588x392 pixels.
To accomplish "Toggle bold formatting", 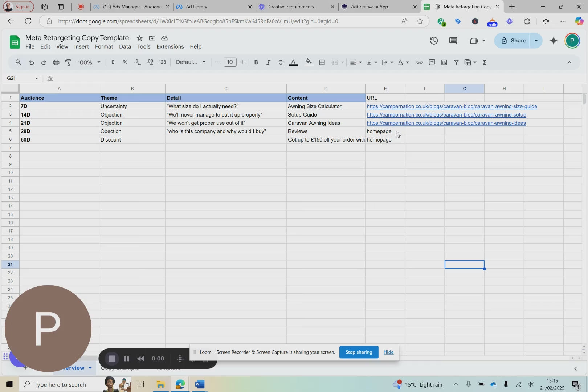I will [256, 62].
